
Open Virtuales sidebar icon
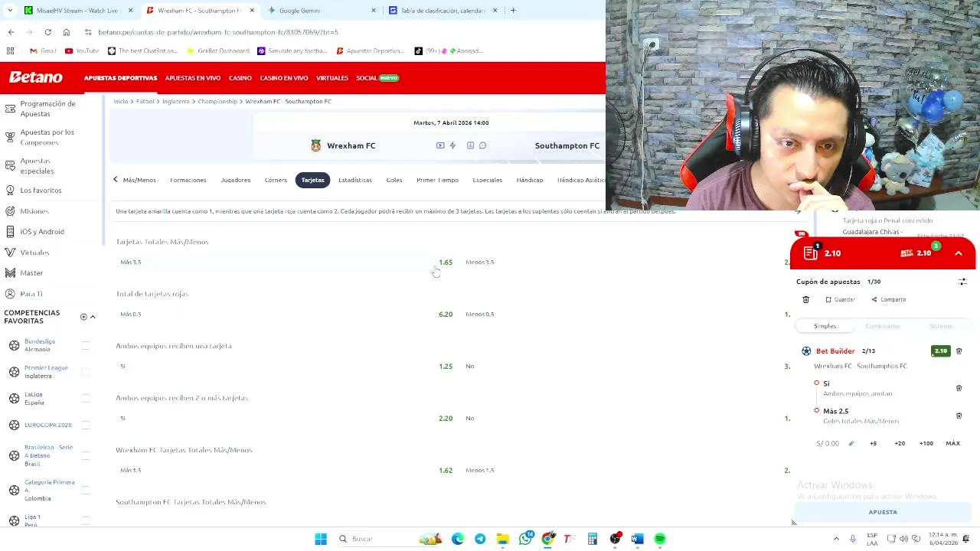click(10, 252)
